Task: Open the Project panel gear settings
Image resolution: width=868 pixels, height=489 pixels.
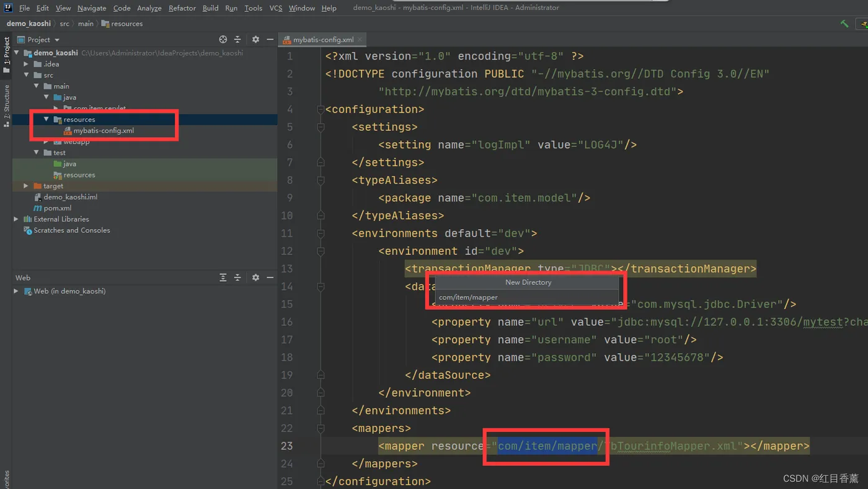Action: [x=255, y=39]
